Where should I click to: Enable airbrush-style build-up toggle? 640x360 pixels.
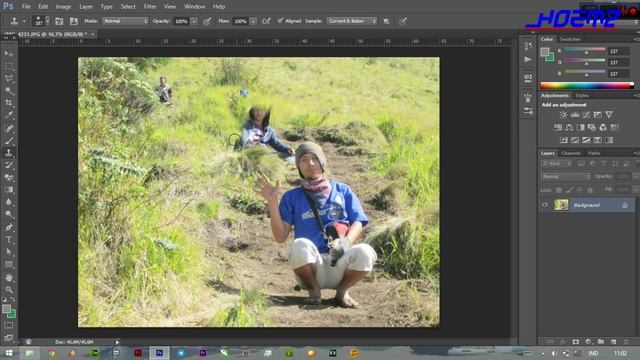click(266, 21)
